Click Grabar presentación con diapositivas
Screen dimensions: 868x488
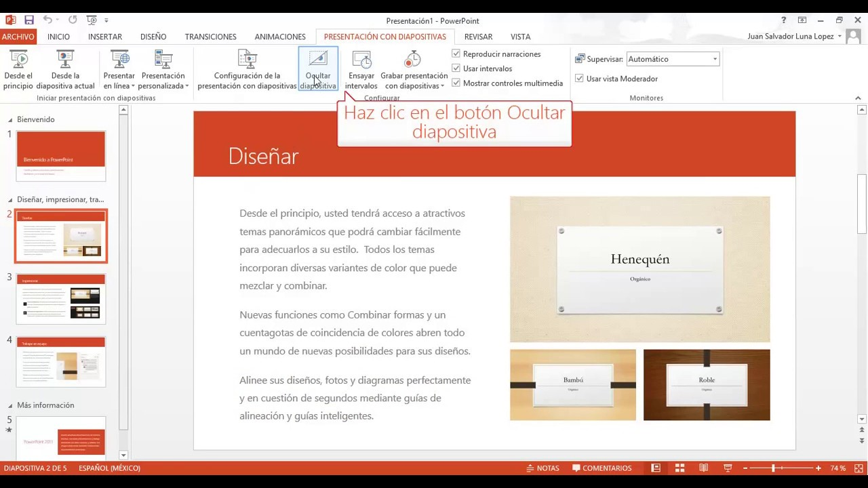click(414, 70)
